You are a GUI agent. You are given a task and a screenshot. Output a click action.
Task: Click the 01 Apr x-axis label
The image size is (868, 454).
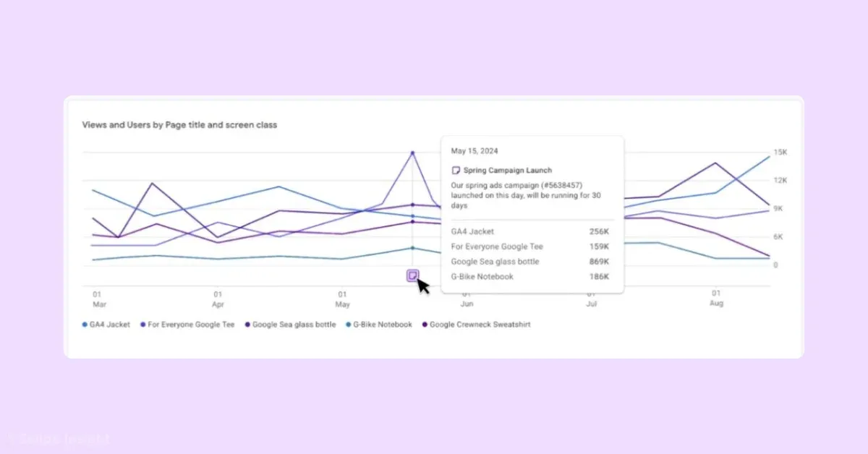pyautogui.click(x=218, y=299)
